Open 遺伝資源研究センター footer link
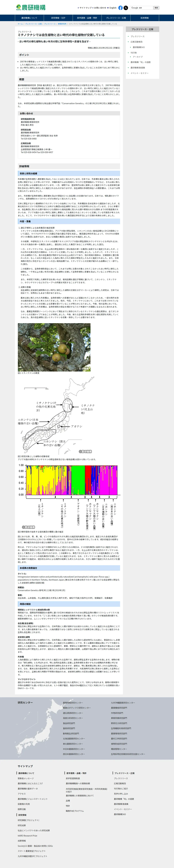This screenshot has width=174, height=868. pyautogui.click(x=73, y=713)
